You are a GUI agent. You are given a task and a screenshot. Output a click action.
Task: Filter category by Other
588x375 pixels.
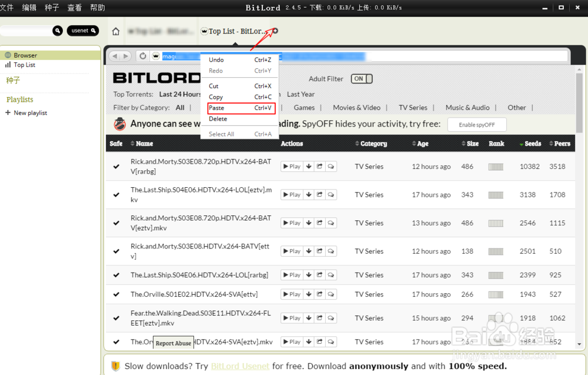[517, 108]
